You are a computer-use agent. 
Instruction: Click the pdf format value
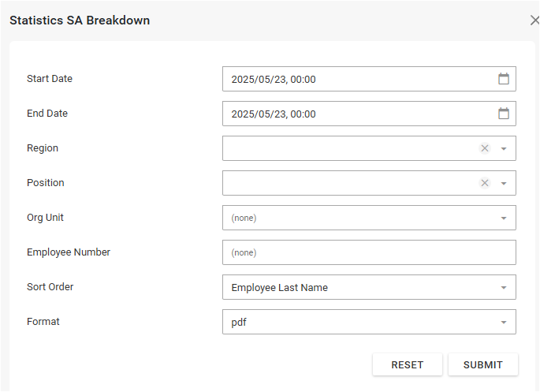pyautogui.click(x=239, y=323)
